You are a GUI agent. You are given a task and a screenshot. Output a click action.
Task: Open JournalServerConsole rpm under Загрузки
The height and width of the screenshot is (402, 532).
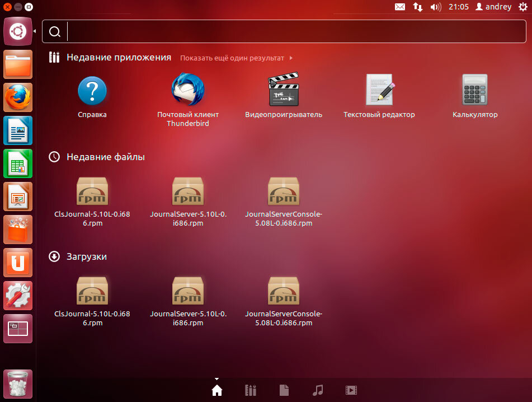point(284,301)
